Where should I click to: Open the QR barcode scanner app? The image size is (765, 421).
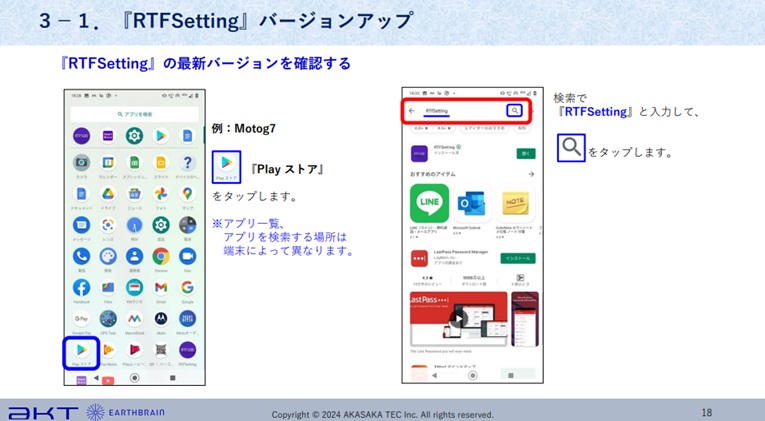pos(161,350)
